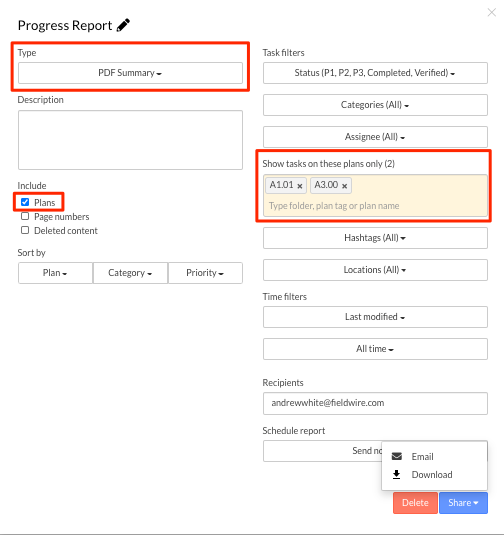Expand the Status filter dropdown
The image size is (504, 535).
(x=375, y=73)
